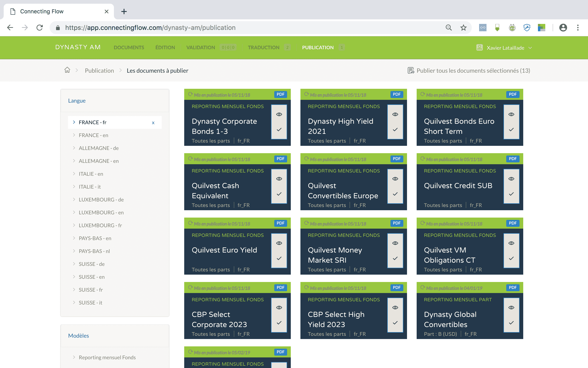Screen dimensions: 588x368
Task: Open the PUBLICATION menu
Action: (318, 47)
